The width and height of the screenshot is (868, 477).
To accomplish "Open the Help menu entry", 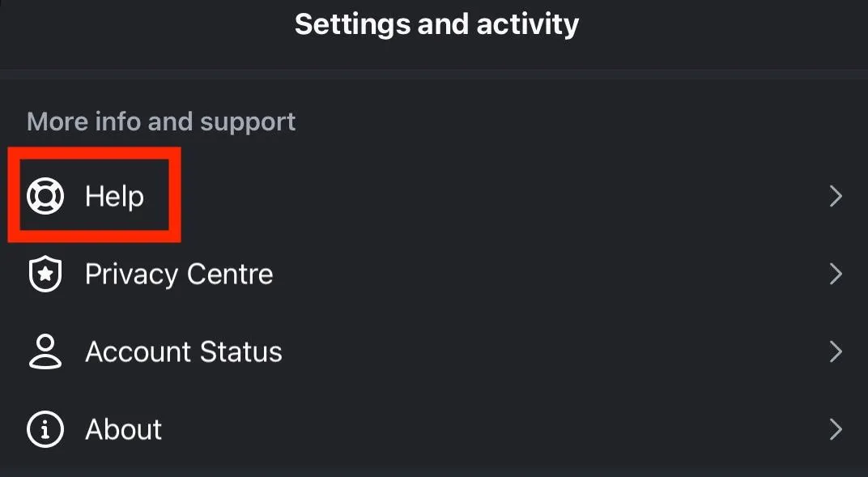I will point(114,196).
